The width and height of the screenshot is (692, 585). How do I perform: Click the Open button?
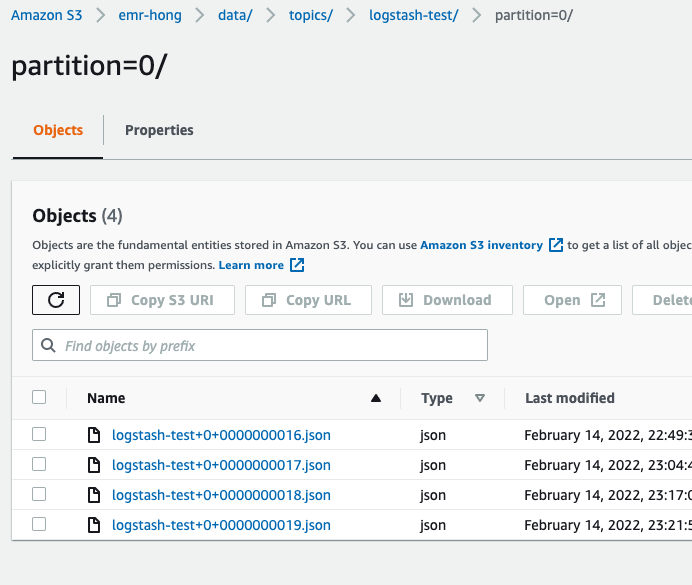(572, 300)
